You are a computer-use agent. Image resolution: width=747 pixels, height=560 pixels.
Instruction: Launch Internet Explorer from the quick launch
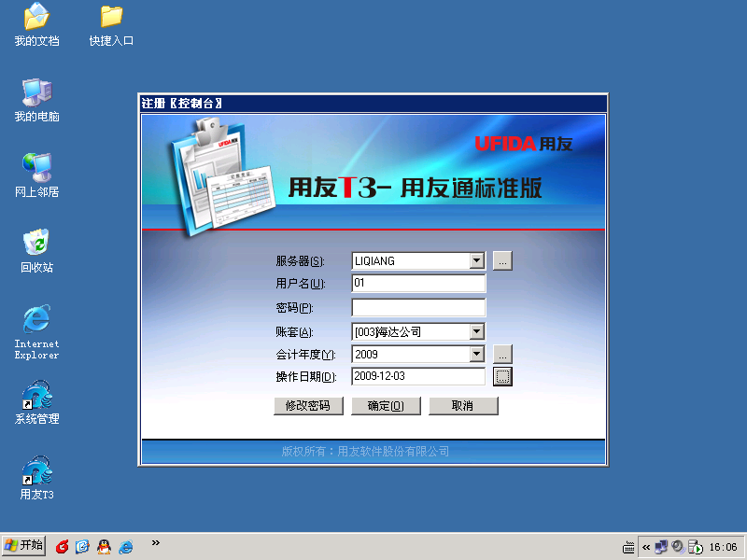coord(126,547)
